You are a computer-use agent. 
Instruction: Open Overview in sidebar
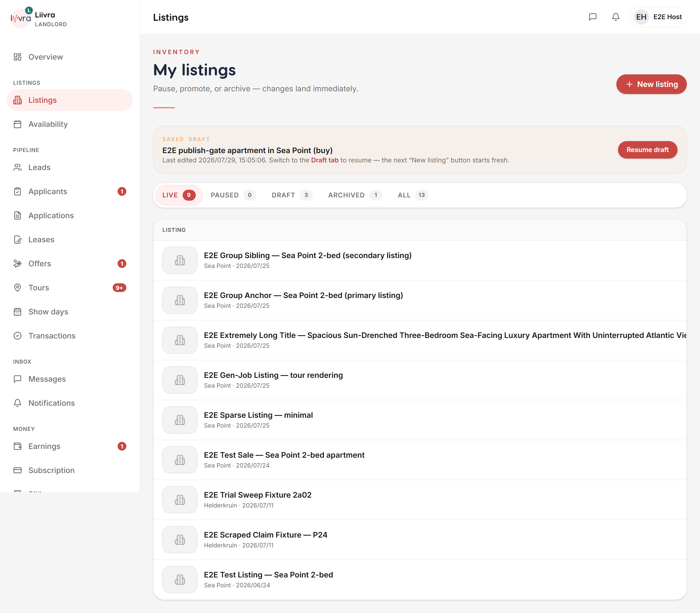tap(69, 57)
